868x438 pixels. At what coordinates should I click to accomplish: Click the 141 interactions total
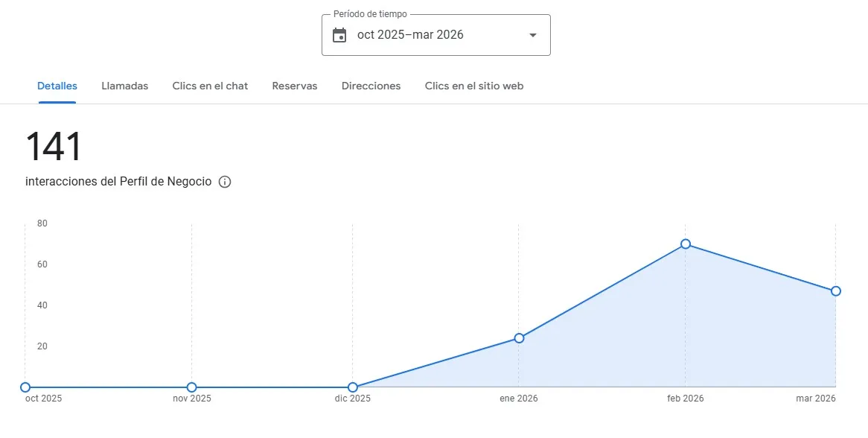[53, 147]
